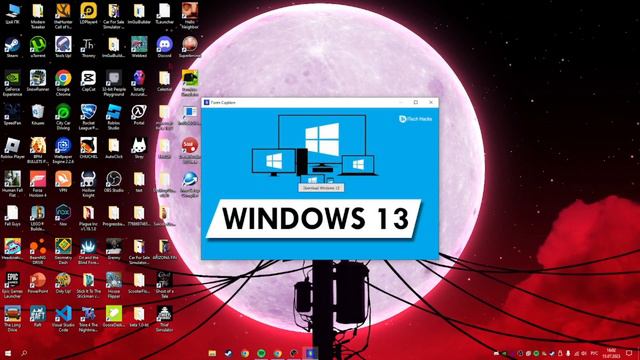Image resolution: width=640 pixels, height=360 pixels.
Task: Open the Ghost of a Tale shortcut
Action: pos(164,285)
